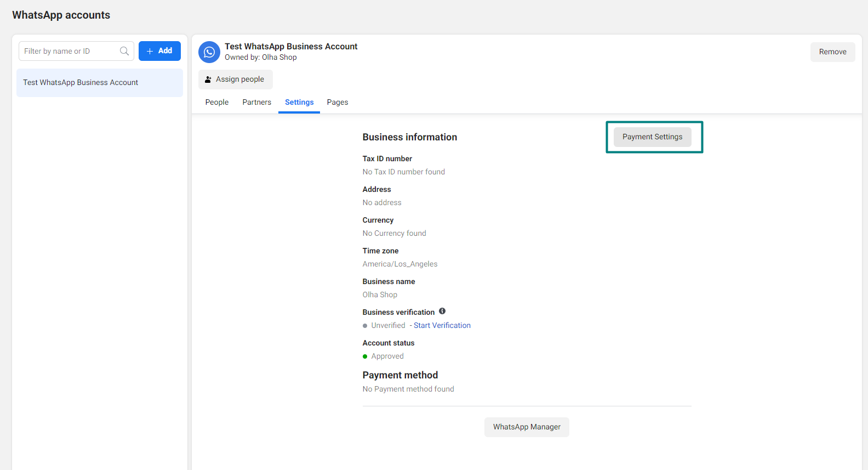Viewport: 868px width, 470px height.
Task: Click the 'Unverified' status text
Action: click(389, 325)
